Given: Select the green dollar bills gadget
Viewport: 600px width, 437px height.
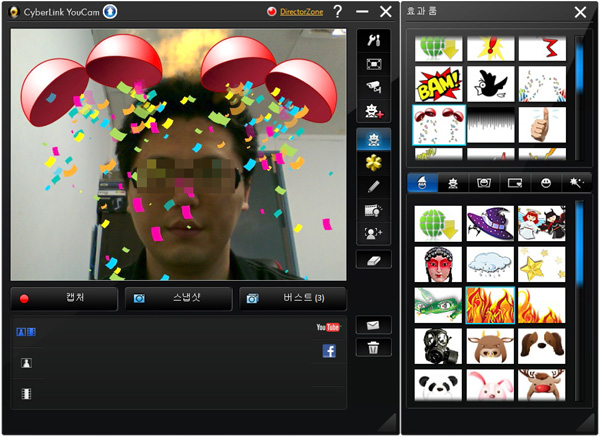Looking at the screenshot, I should tap(438, 305).
